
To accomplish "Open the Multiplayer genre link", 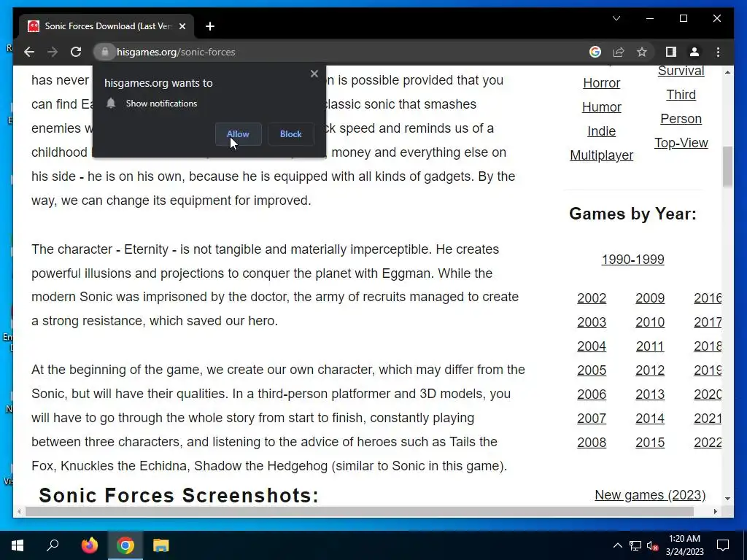I will coord(601,155).
